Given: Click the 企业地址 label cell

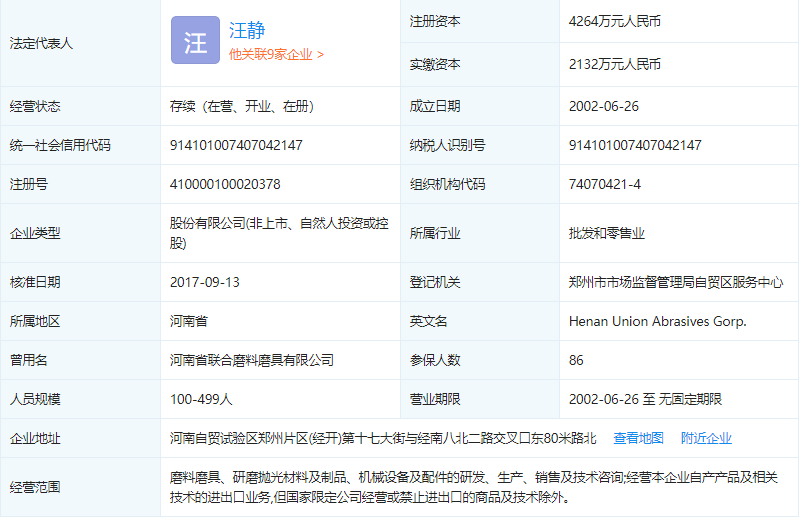Looking at the screenshot, I should (80, 438).
